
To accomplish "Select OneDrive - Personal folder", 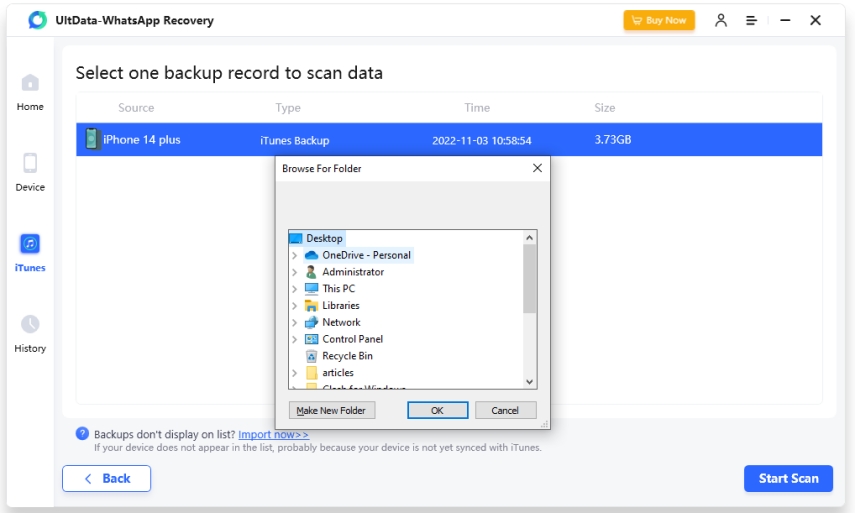I will (x=366, y=255).
